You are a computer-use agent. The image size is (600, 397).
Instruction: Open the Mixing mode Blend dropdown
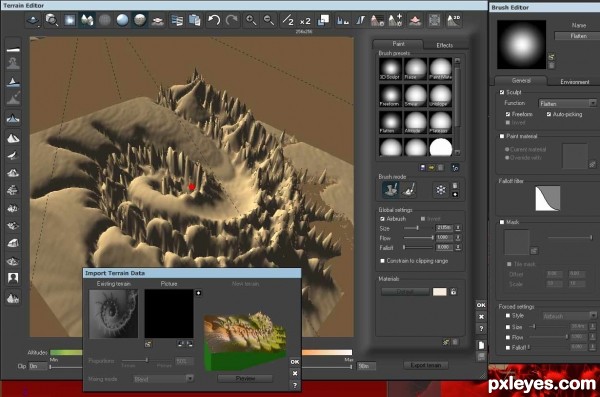tap(163, 379)
